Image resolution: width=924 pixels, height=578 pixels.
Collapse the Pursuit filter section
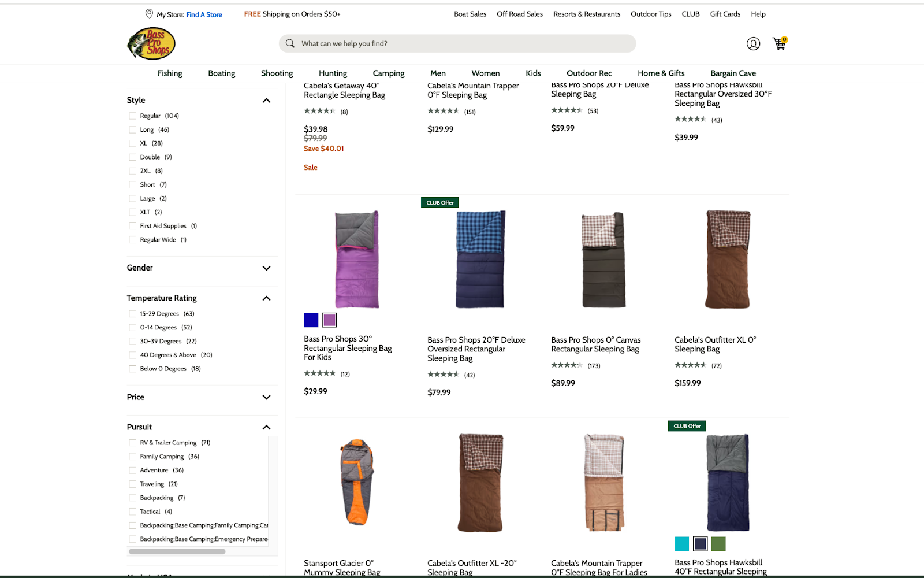pyautogui.click(x=266, y=427)
